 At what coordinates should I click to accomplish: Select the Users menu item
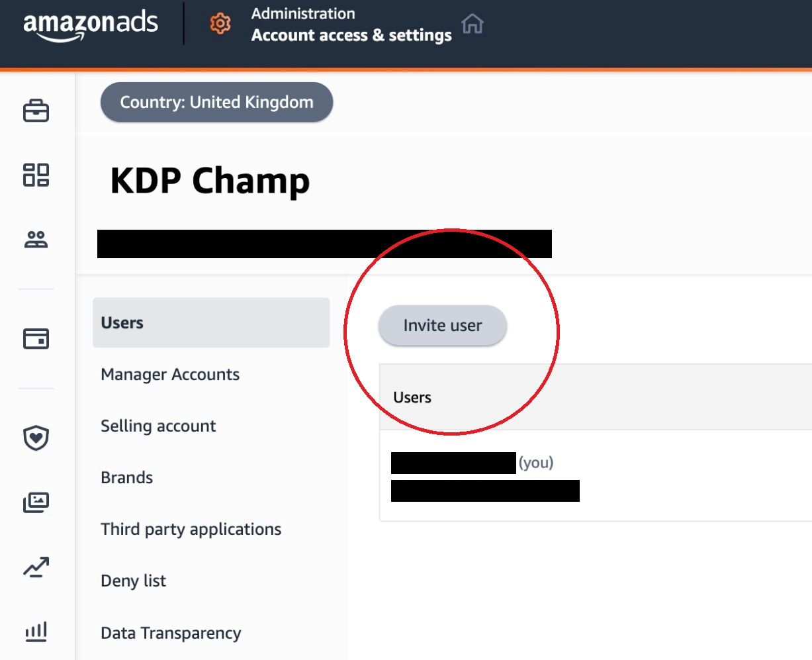coord(211,322)
